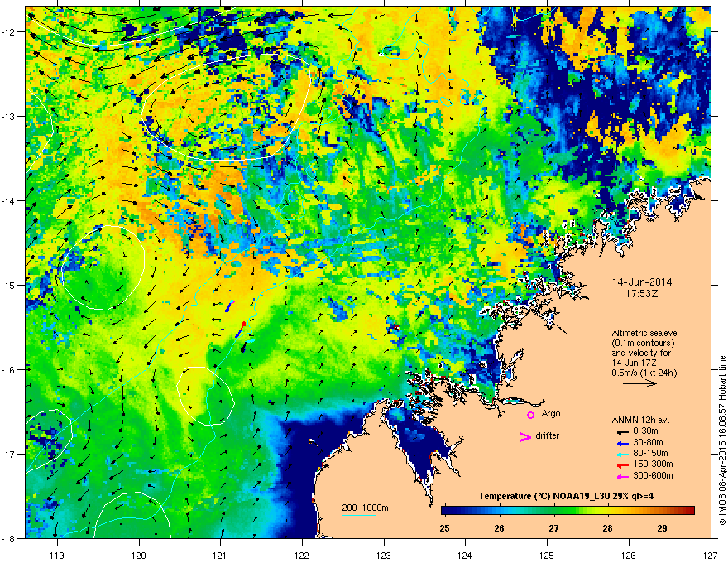Click the 'ANMN 12h av.' heading

point(640,420)
